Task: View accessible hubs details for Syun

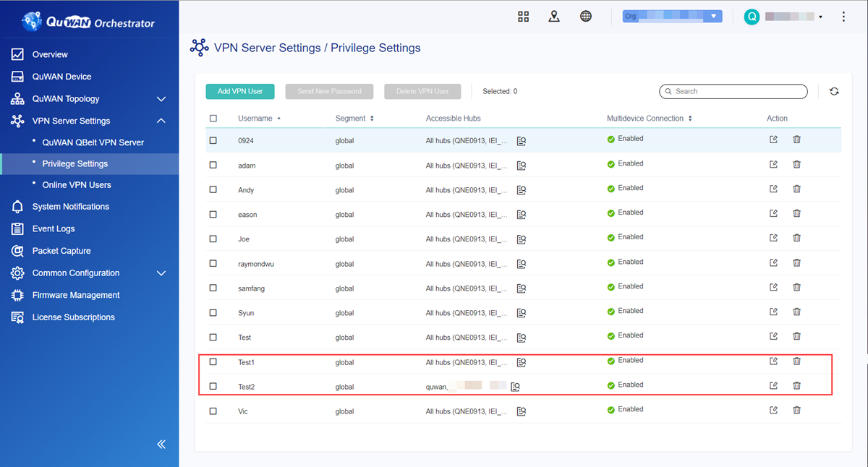Action: point(522,313)
